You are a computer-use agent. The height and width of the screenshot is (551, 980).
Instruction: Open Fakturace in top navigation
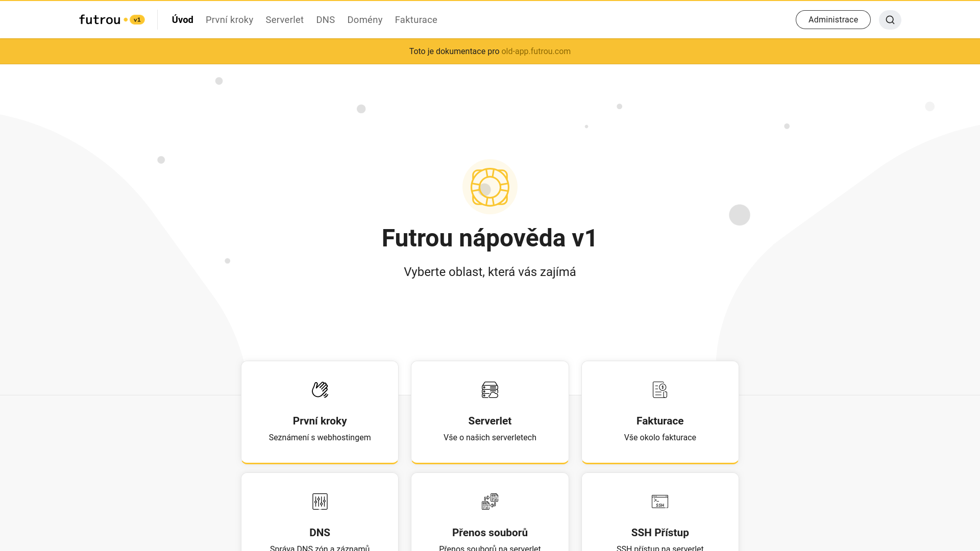(x=416, y=20)
